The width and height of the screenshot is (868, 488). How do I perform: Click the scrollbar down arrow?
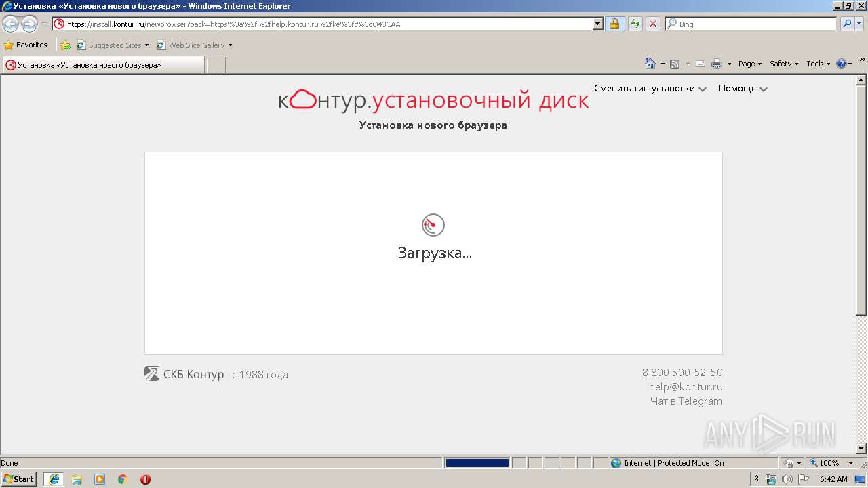pyautogui.click(x=861, y=448)
